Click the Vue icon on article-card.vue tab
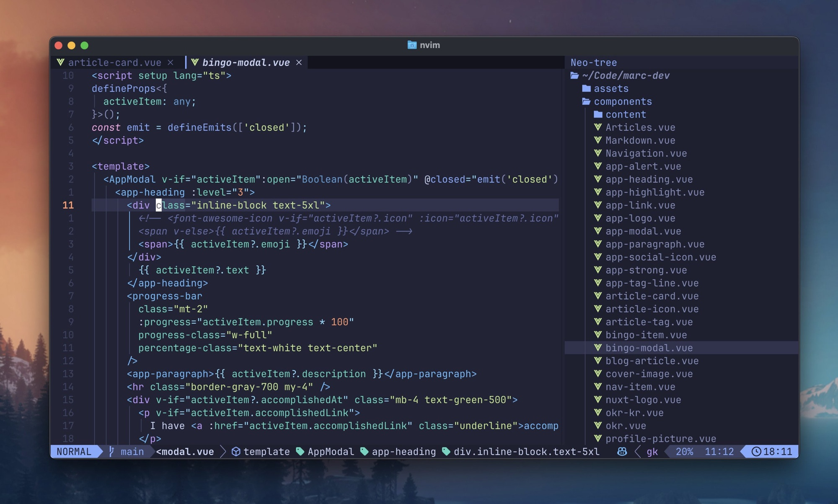The image size is (838, 504). pos(61,62)
